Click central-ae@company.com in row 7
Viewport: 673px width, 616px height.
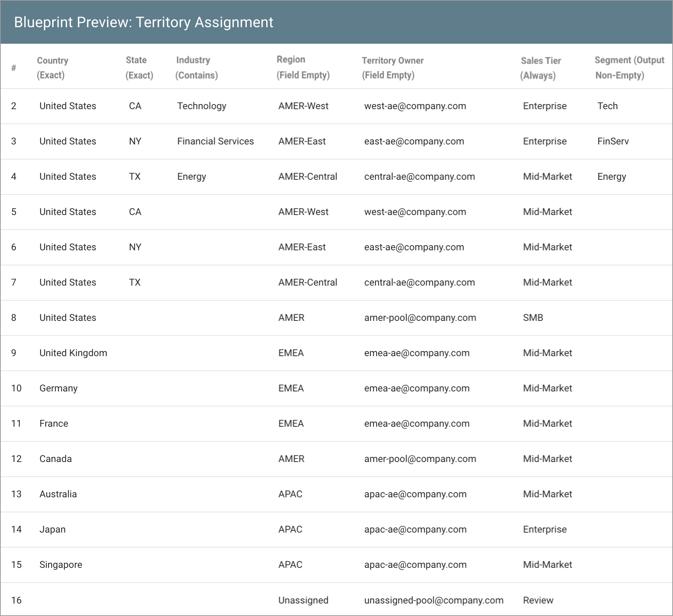coord(420,282)
